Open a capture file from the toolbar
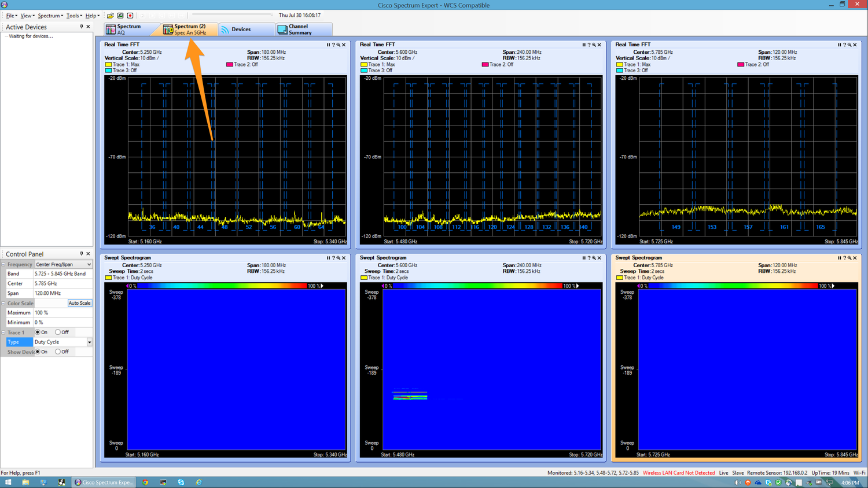The width and height of the screenshot is (868, 488). click(x=110, y=16)
